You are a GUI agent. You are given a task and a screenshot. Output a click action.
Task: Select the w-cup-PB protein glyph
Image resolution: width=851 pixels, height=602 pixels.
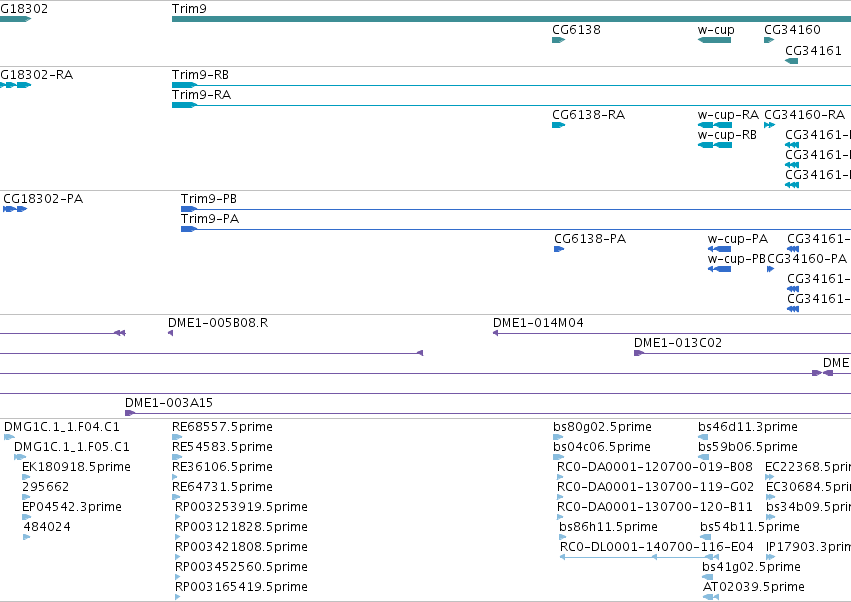coord(719,269)
